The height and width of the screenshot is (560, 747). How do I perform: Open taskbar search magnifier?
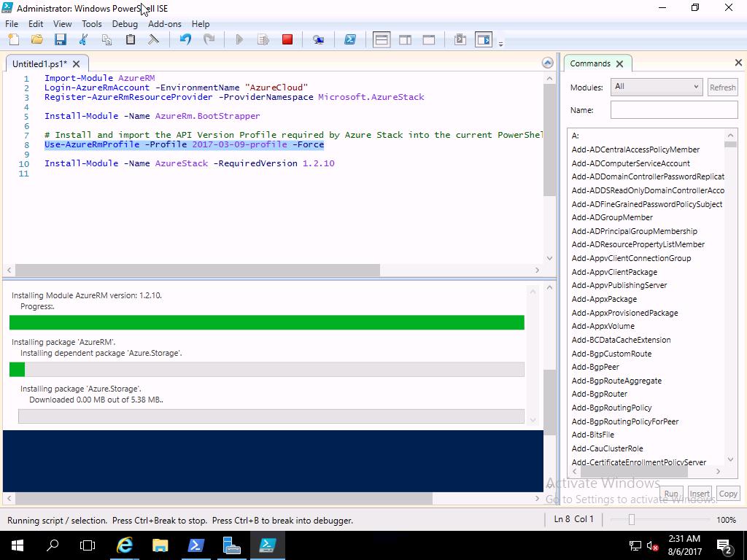point(53,545)
